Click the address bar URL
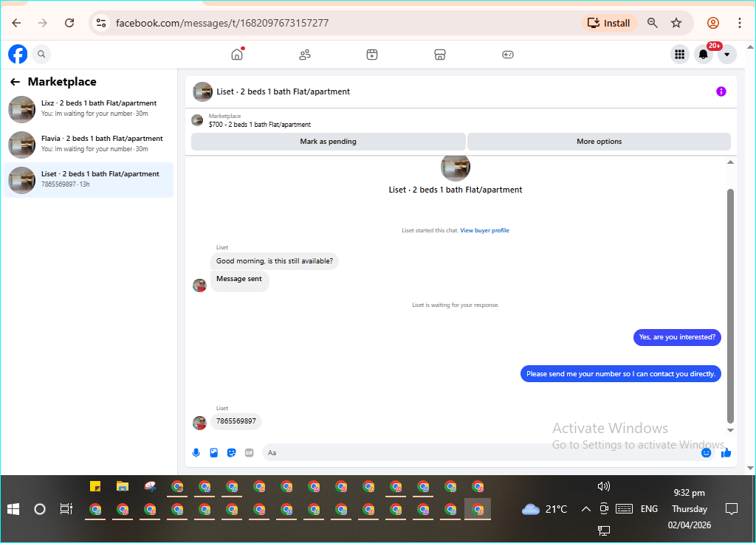 pyautogui.click(x=222, y=23)
